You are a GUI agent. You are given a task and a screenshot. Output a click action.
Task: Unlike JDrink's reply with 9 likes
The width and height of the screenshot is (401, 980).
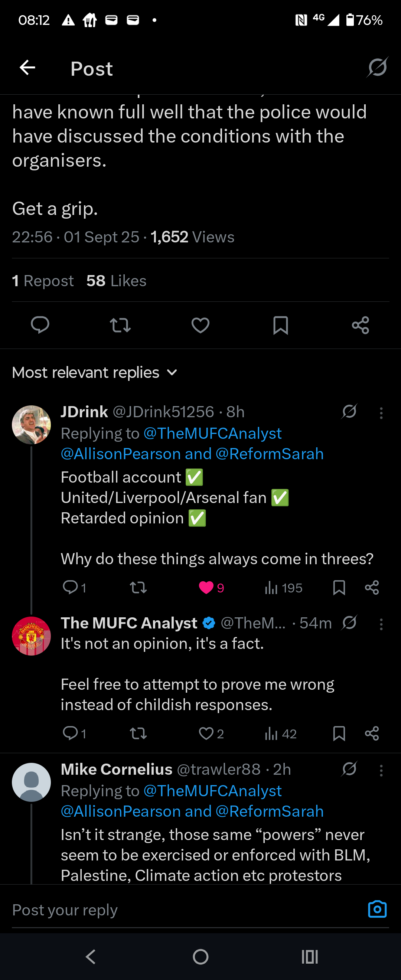pyautogui.click(x=206, y=588)
